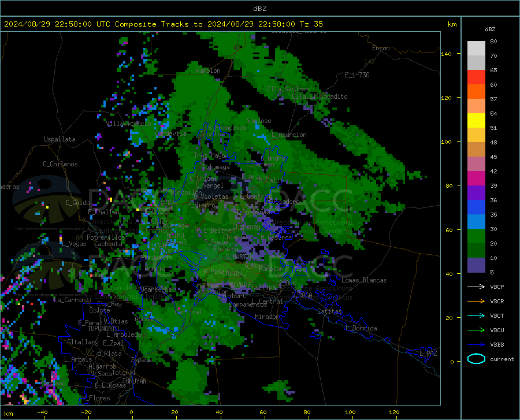The height and width of the screenshot is (420, 520).
Task: Click the orange VBCR arrow in legend
Action: (476, 301)
